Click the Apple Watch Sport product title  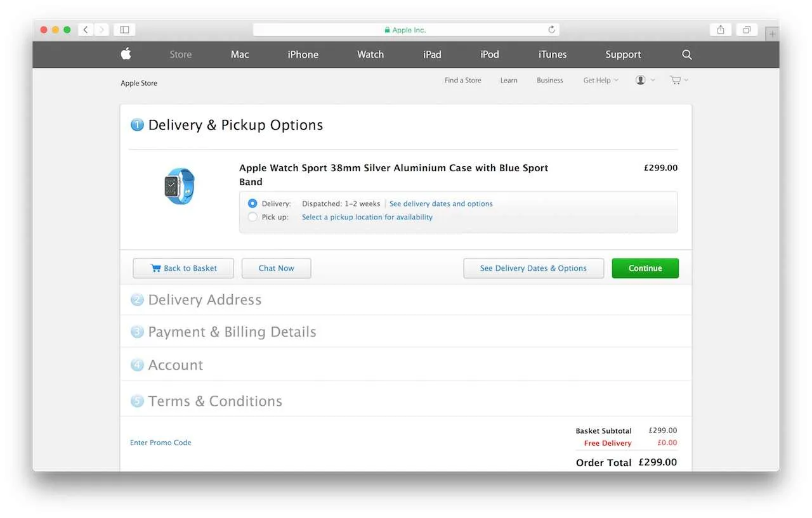[394, 175]
